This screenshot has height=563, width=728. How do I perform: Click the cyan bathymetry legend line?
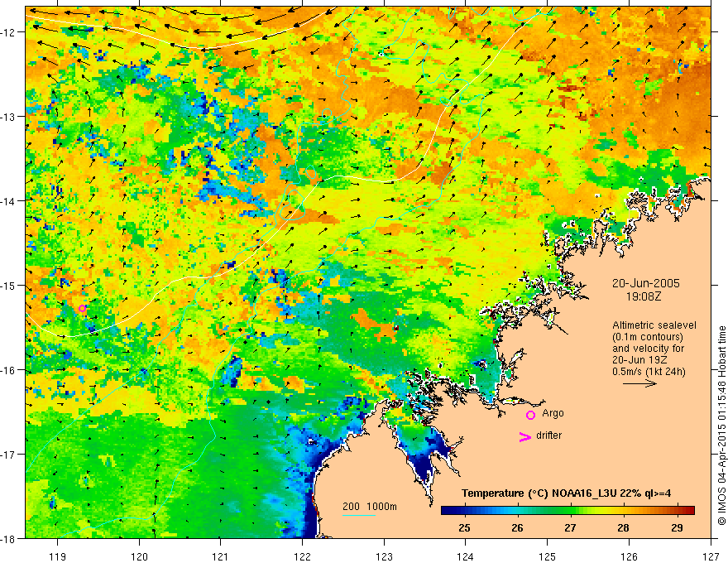359,515
